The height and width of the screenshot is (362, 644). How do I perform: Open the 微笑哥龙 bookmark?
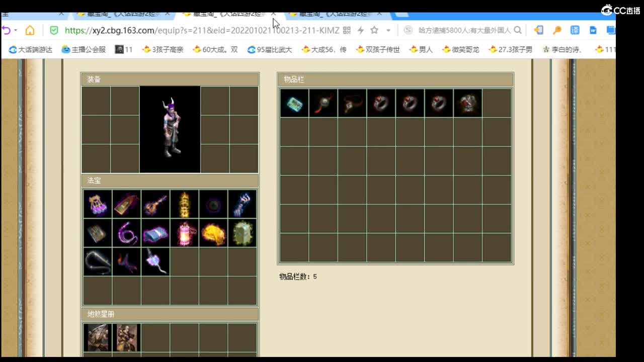tap(460, 49)
